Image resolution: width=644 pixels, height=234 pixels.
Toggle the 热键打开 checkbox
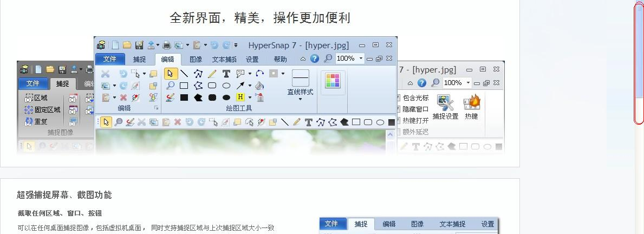[399, 121]
